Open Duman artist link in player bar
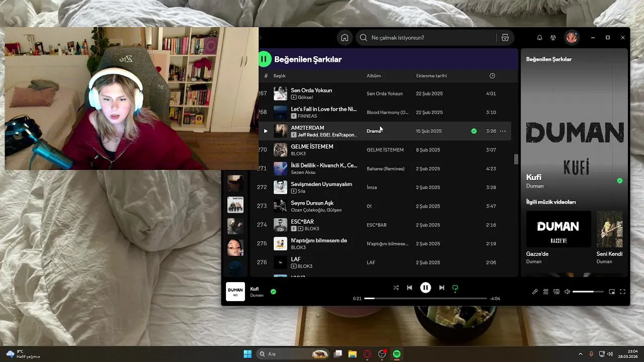The width and height of the screenshot is (644, 362). [257, 296]
